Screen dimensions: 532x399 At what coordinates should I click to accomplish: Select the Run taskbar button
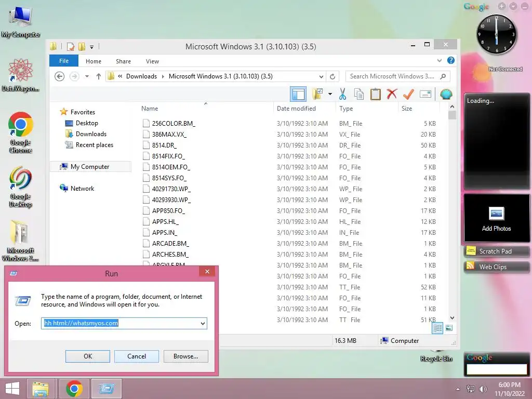point(107,389)
